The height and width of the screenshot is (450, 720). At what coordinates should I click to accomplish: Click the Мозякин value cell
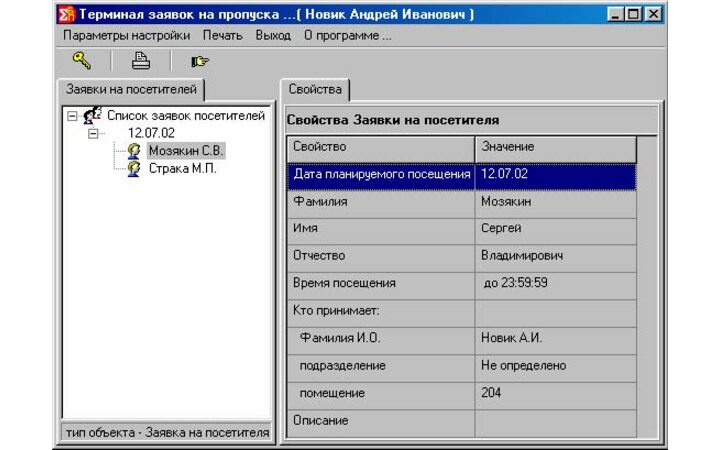tap(556, 204)
